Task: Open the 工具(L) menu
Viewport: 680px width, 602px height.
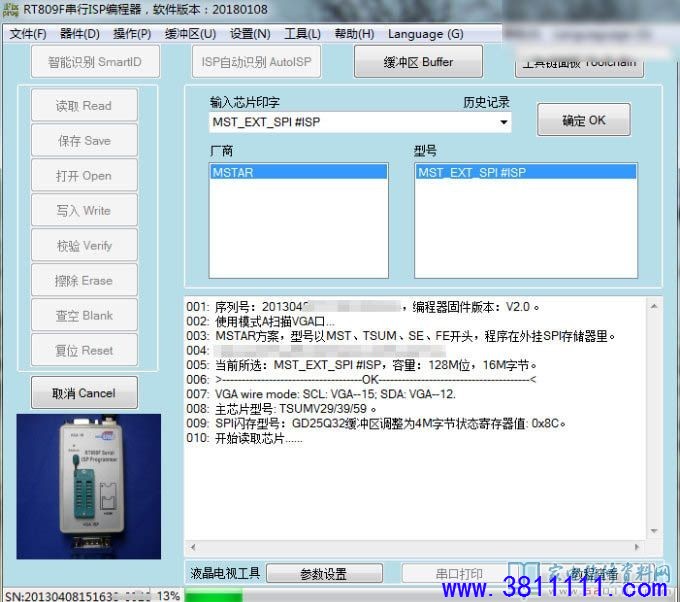Action: (x=302, y=34)
